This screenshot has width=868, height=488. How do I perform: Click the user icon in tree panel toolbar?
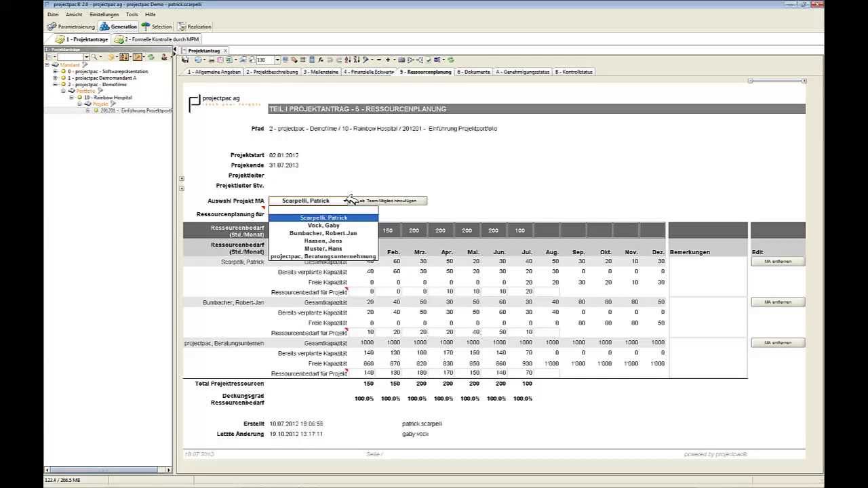(165, 57)
